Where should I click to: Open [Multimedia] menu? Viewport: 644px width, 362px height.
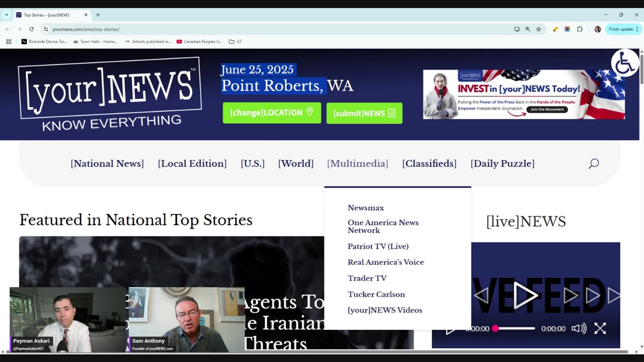coord(358,163)
